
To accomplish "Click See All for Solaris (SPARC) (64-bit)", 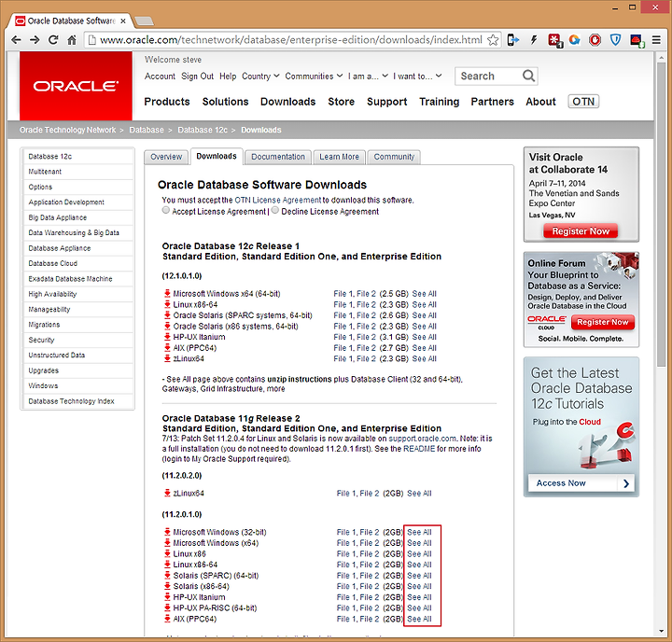I will 419,575.
